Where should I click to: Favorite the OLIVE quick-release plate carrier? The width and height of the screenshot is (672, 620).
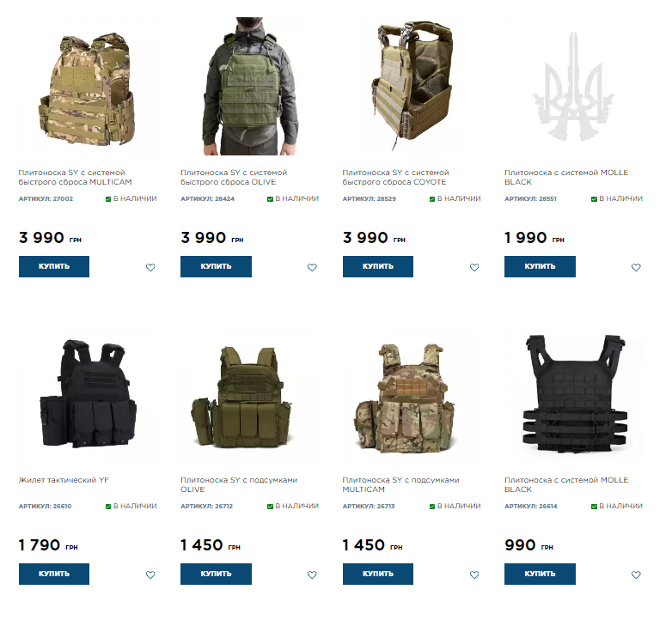pyautogui.click(x=312, y=268)
